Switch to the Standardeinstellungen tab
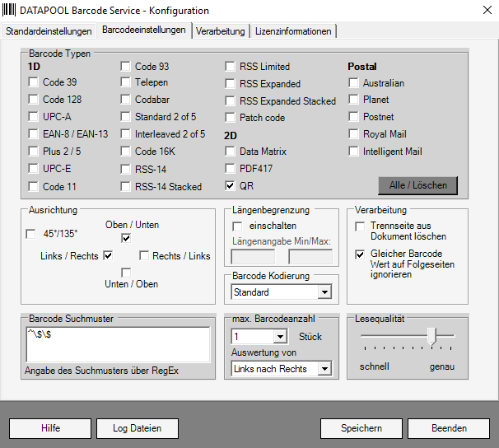The image size is (499, 448). [x=49, y=31]
